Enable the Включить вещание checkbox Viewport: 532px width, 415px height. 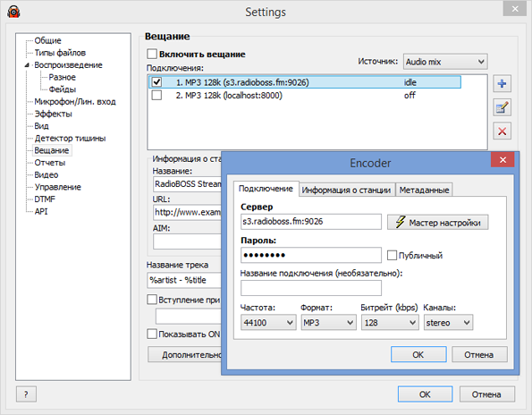[x=152, y=54]
